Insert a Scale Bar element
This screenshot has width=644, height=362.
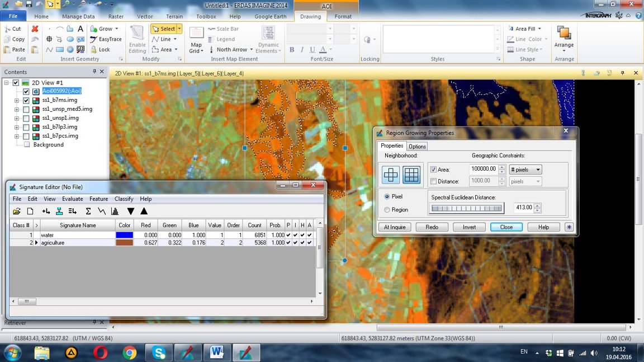pyautogui.click(x=224, y=29)
